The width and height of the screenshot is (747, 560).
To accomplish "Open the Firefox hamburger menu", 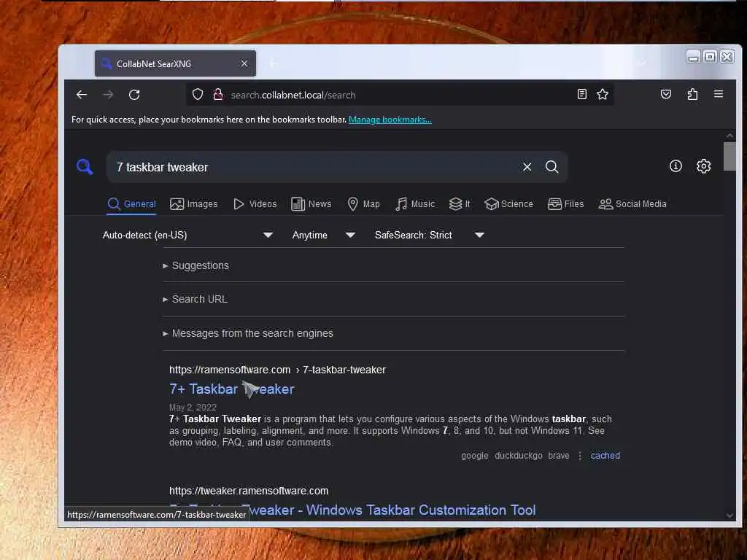I will coord(719,94).
